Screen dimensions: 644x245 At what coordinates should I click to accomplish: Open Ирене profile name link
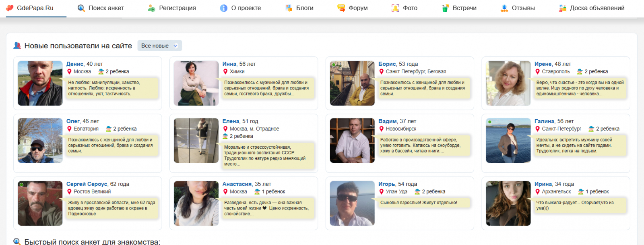(543, 64)
